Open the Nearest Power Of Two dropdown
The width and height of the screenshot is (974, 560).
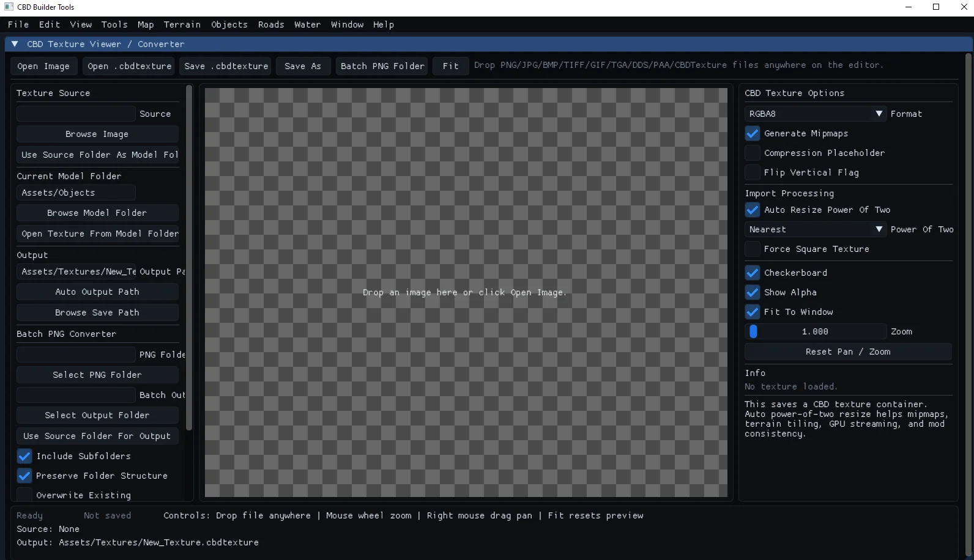point(815,229)
